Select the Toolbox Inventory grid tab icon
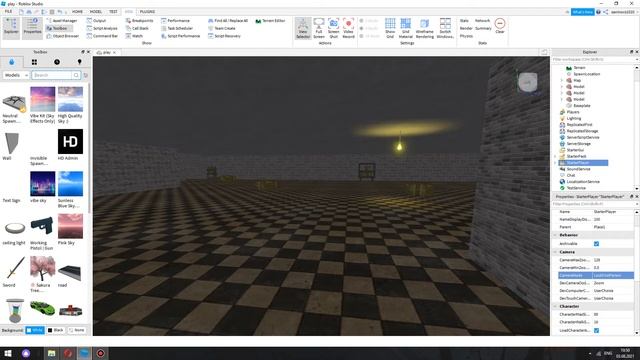The height and width of the screenshot is (360, 640). (34, 62)
